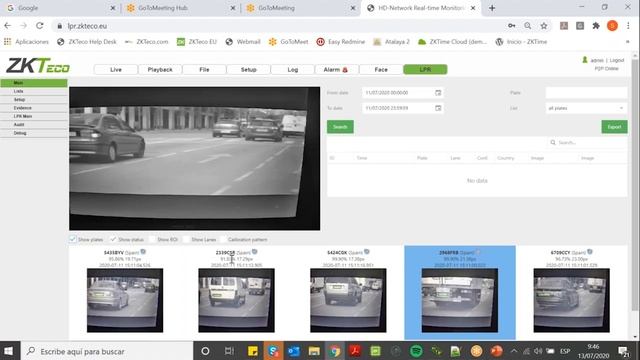This screenshot has width=640, height=360.
Task: Open the Debug item in the sidebar
Action: click(34, 133)
